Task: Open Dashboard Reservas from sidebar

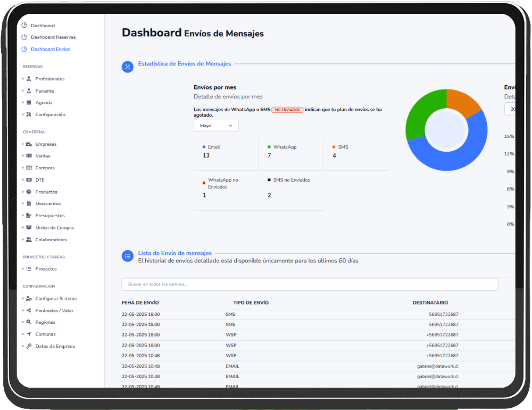Action: coord(53,37)
